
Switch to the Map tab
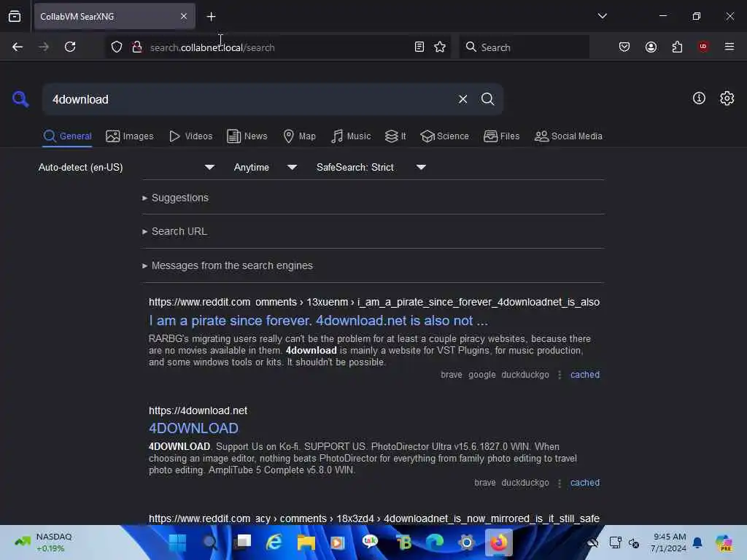coord(299,136)
